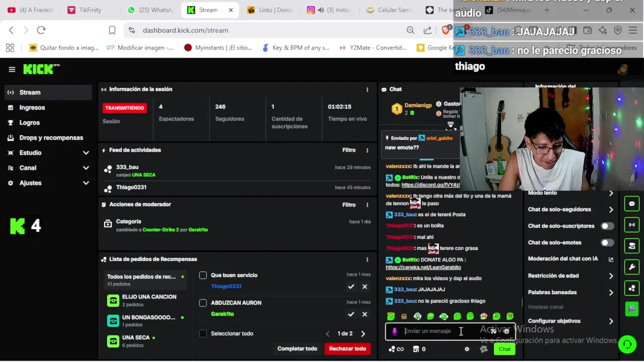The image size is (644, 362).
Task: Open the wrench tools side icon
Action: coord(632,267)
